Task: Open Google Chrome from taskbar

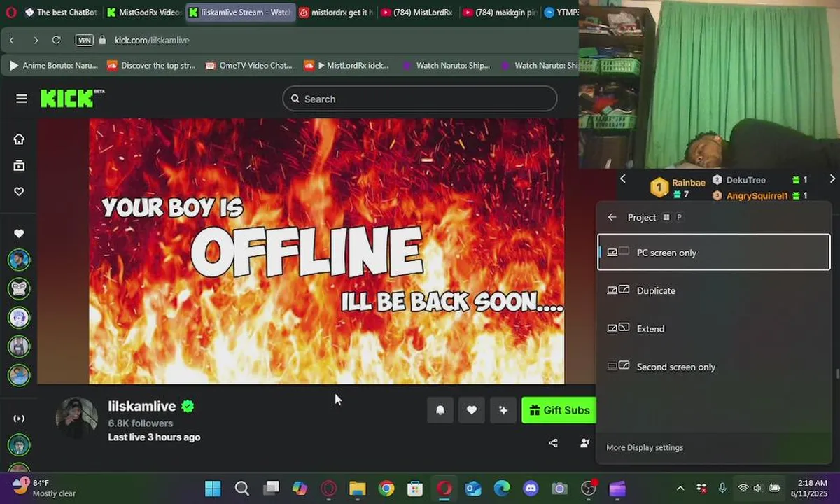Action: [x=386, y=488]
